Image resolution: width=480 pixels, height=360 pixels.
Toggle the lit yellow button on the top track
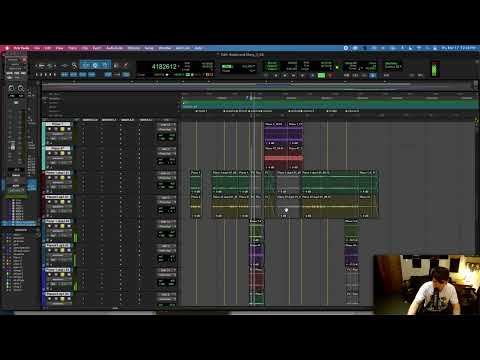(62, 129)
